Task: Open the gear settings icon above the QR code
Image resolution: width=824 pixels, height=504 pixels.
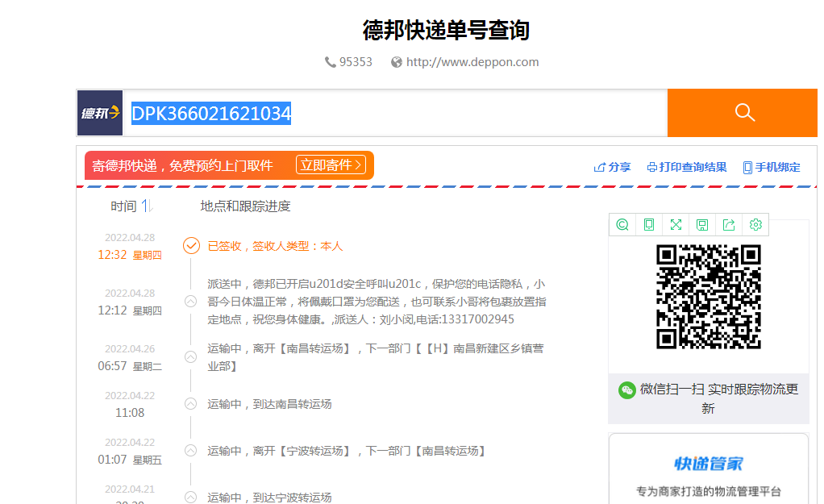Action: pyautogui.click(x=755, y=224)
